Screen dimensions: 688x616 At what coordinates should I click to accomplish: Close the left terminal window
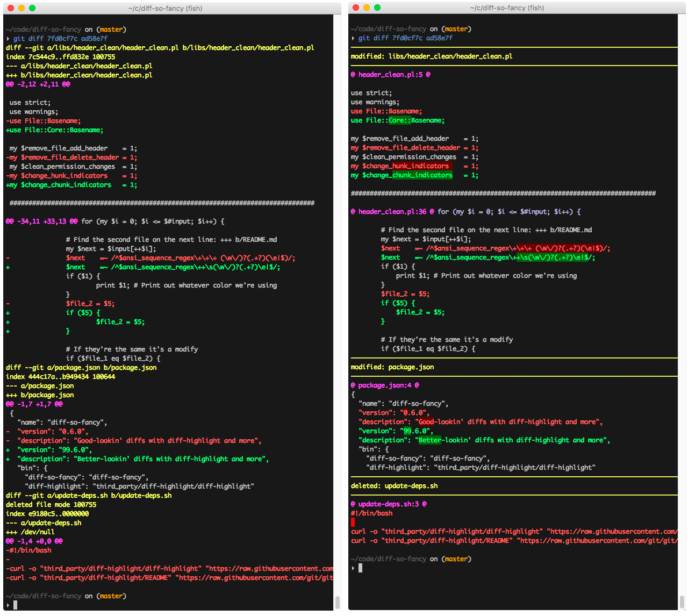point(10,8)
